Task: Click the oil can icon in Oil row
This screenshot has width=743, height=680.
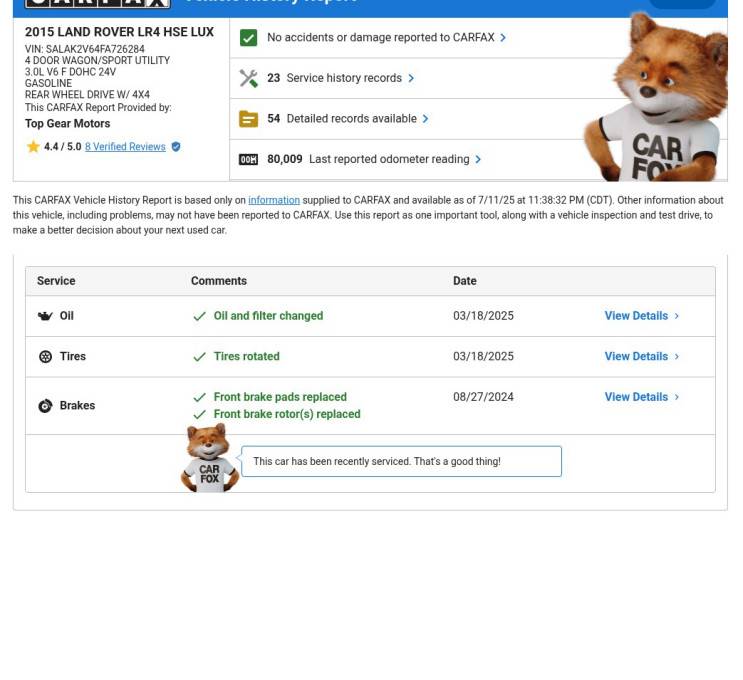Action: (x=45, y=316)
